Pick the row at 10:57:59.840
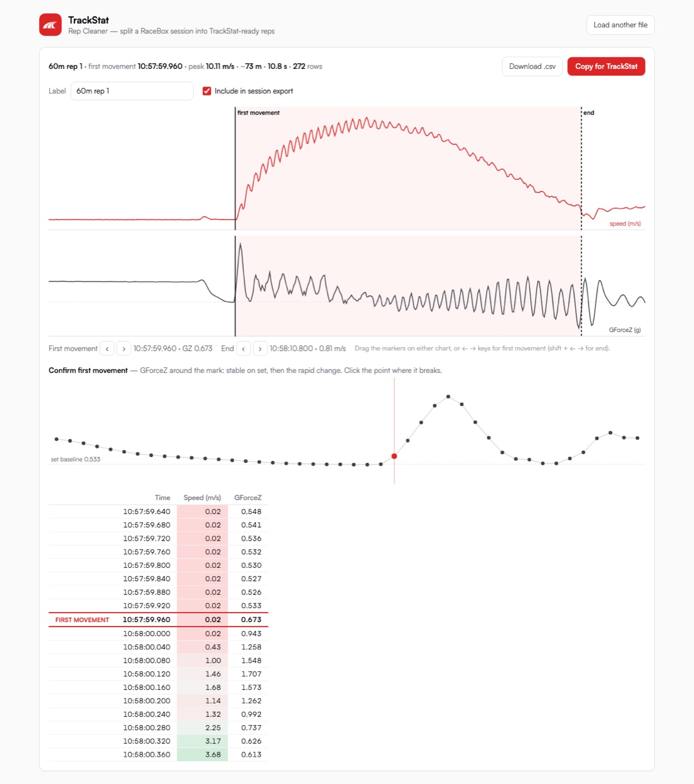This screenshot has width=694, height=784. (158, 579)
